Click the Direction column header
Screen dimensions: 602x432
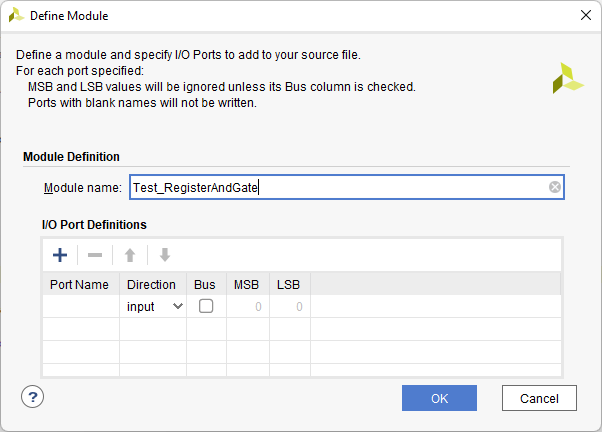pyautogui.click(x=153, y=285)
